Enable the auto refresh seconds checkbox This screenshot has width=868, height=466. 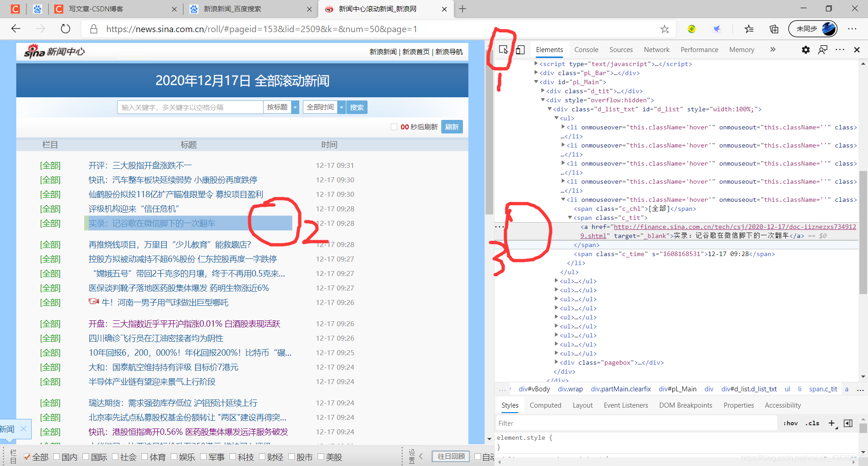[394, 127]
